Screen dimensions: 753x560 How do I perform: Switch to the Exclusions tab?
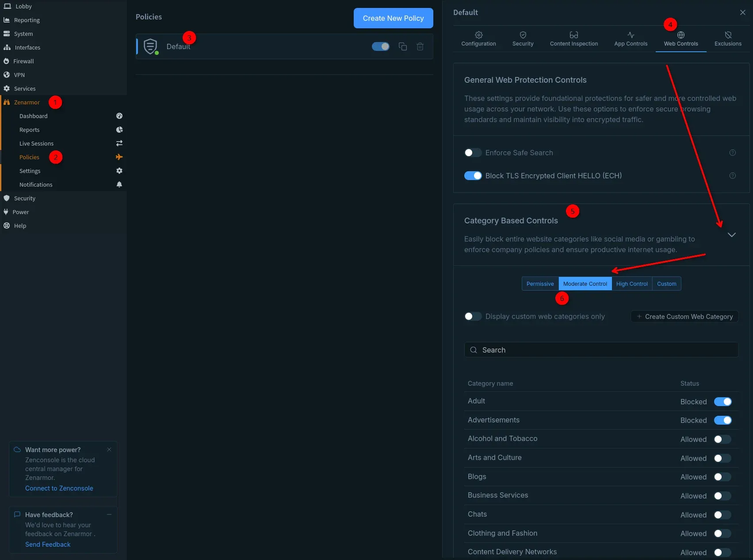[728, 39]
